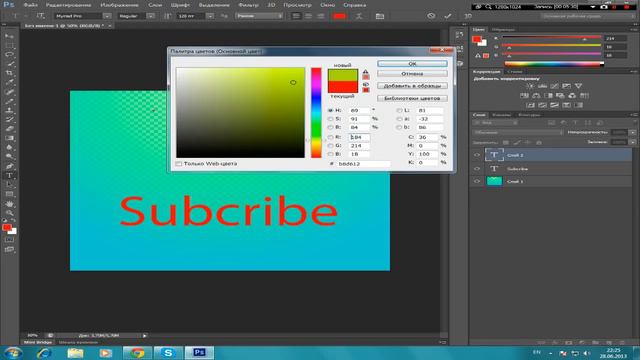Click the foreground color swatch in toolbox
The image size is (640, 360).
7,228
